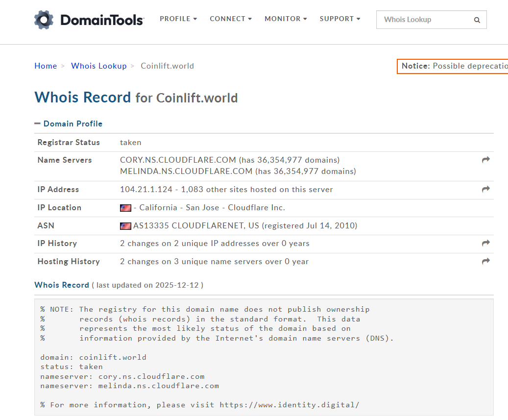Click the Name Servers share arrow icon

click(x=485, y=160)
